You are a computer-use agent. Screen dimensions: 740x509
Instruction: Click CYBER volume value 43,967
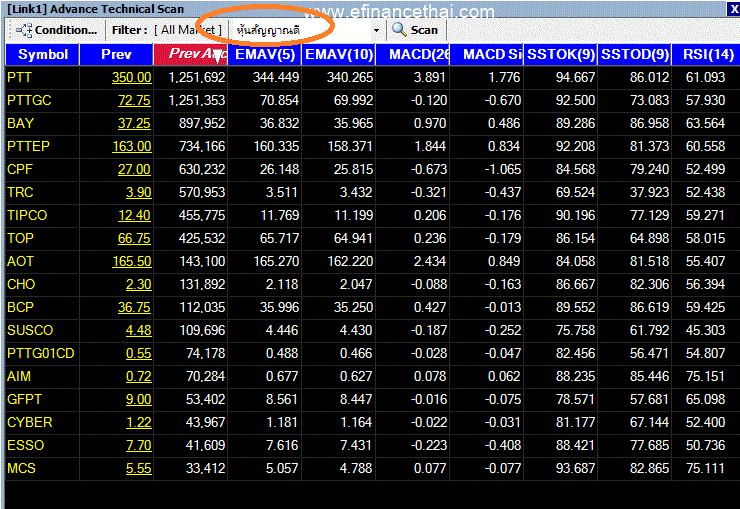tap(205, 422)
